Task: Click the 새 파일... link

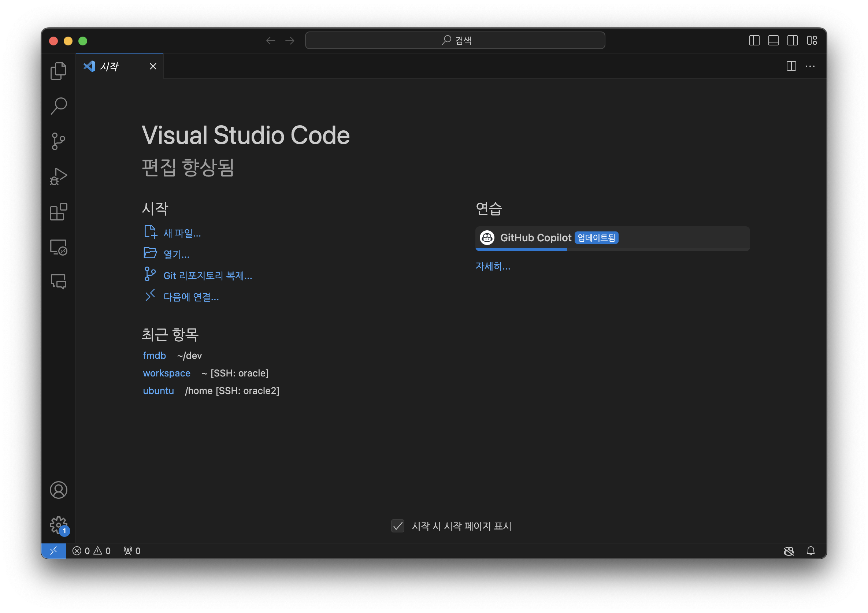Action: click(x=182, y=233)
